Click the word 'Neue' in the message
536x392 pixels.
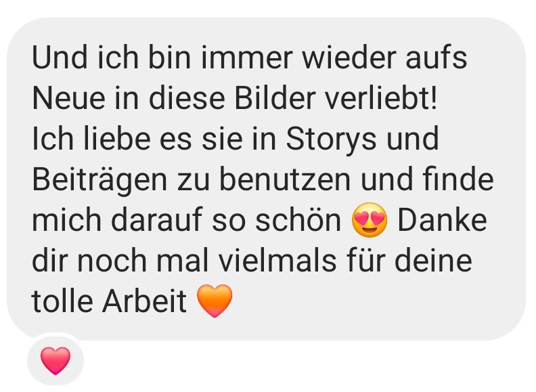pyautogui.click(x=68, y=97)
